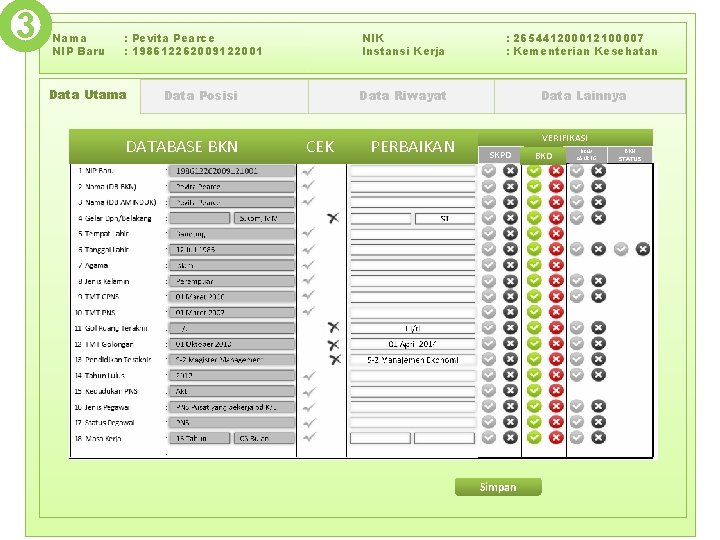Image resolution: width=720 pixels, height=540 pixels.
Task: Toggle CEK cross mark for Gelar Dpn/Belakang
Action: pos(333,218)
